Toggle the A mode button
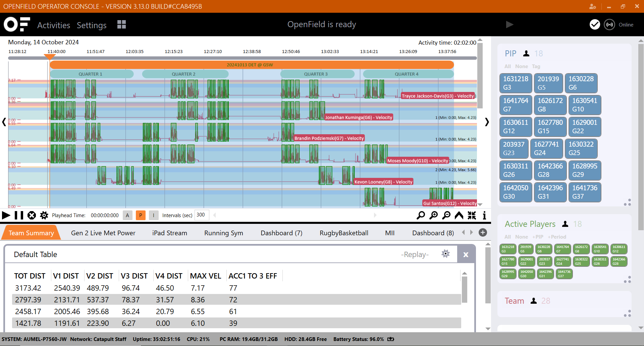Viewport: 644px width, 346px height. (x=127, y=215)
